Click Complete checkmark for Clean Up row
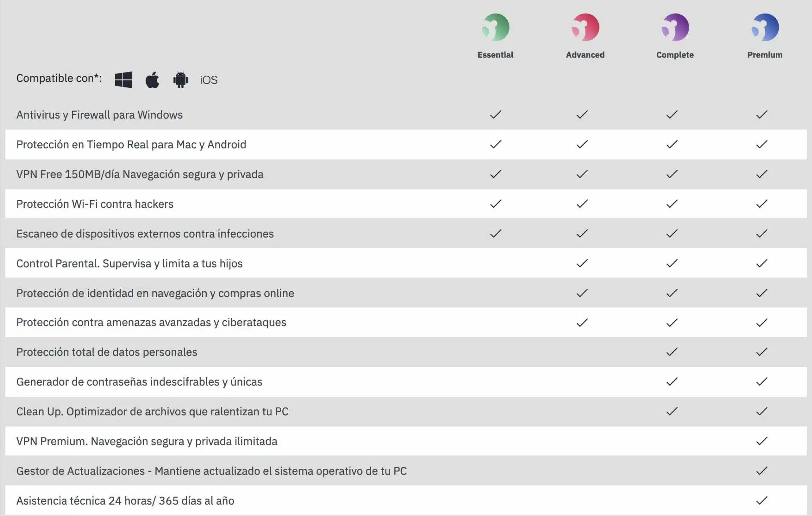The height and width of the screenshot is (516, 812). (672, 411)
